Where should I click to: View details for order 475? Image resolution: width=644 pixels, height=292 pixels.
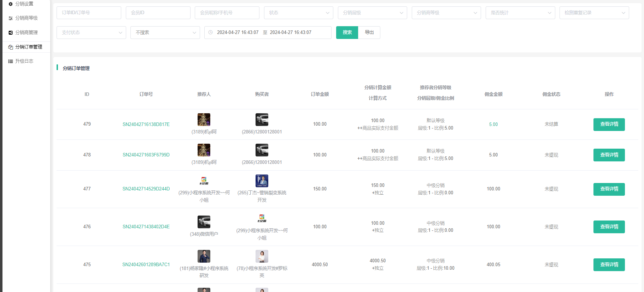click(609, 265)
